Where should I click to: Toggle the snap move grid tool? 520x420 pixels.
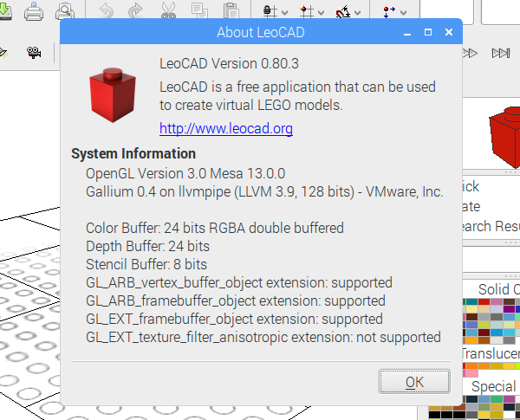coord(306,11)
